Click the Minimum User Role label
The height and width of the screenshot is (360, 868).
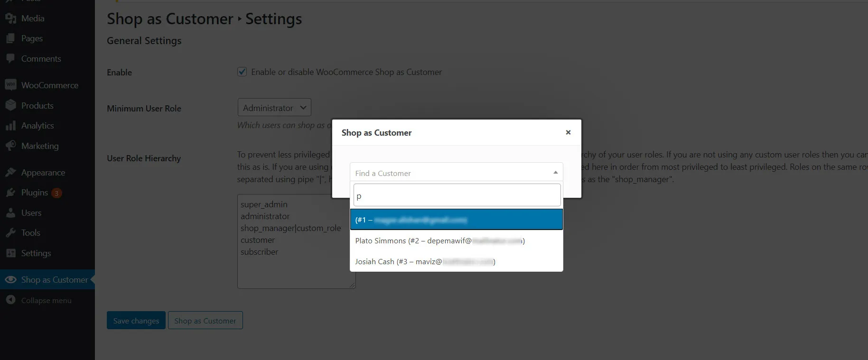144,108
